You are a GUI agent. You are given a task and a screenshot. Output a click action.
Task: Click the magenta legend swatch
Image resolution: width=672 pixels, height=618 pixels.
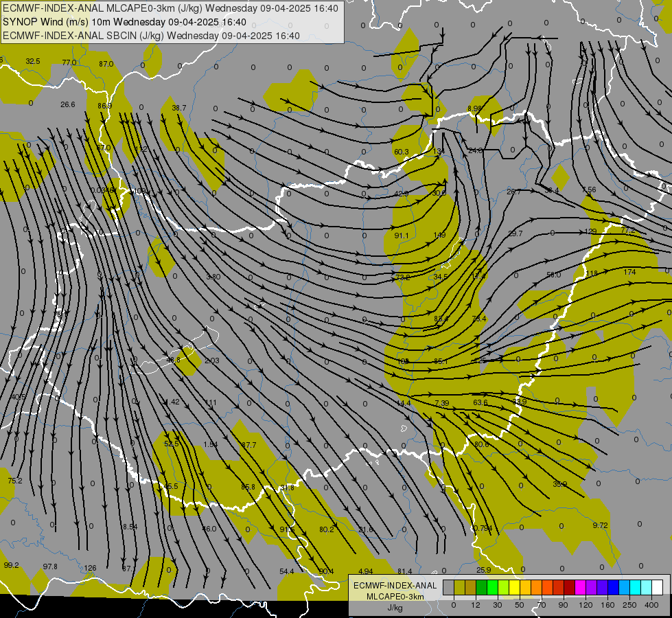coord(580,588)
